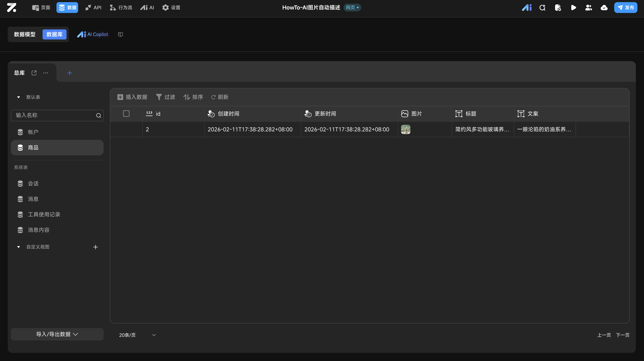644x361 pixels.
Task: Click the AI assistant icon in top-right toolbar
Action: coord(526,8)
